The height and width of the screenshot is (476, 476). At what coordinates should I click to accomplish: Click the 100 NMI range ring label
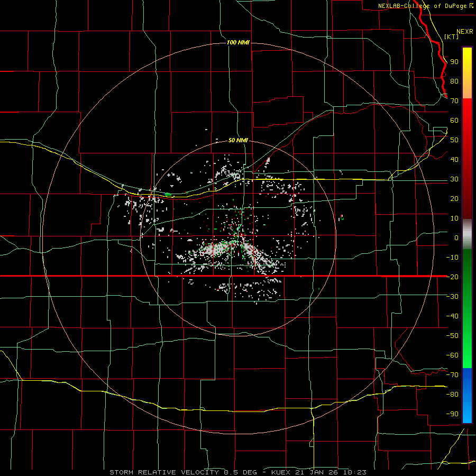coord(239,42)
